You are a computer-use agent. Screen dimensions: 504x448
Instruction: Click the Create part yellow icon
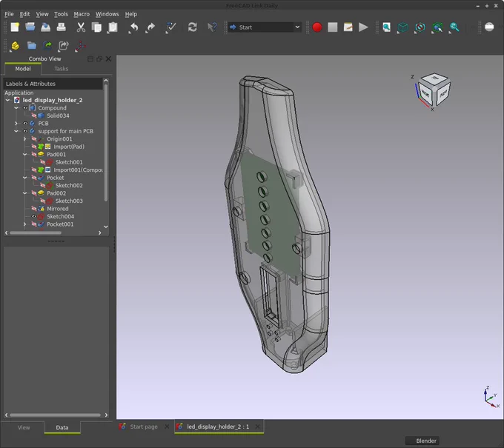pos(15,46)
